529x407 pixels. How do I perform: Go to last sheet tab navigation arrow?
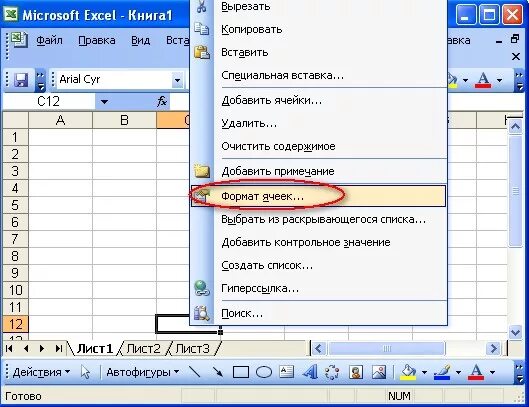click(58, 348)
